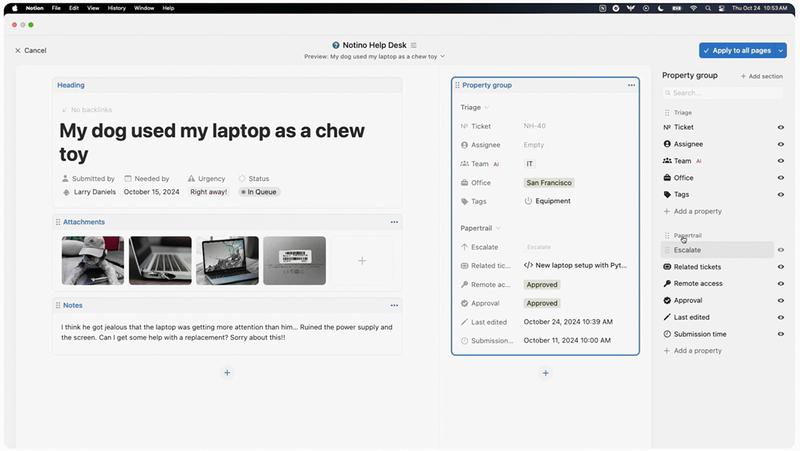Viewport: 800px width, 451px height.
Task: Open the Help menu
Action: point(168,8)
